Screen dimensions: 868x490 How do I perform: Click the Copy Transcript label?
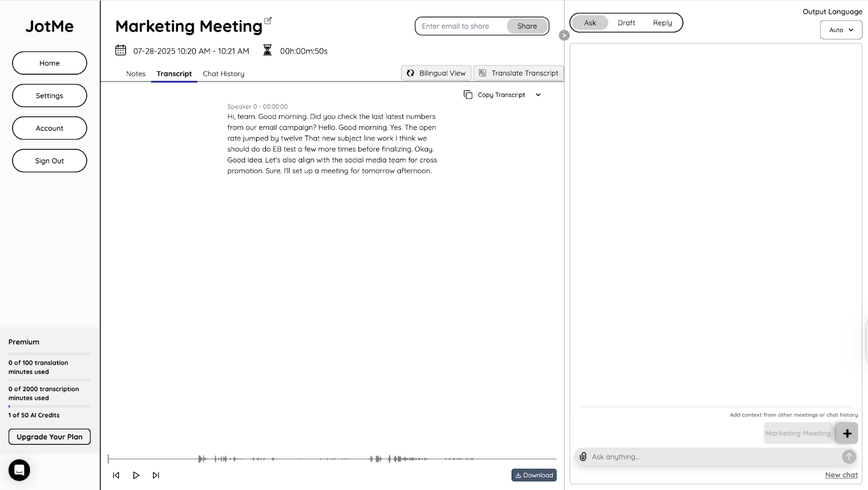click(x=501, y=95)
